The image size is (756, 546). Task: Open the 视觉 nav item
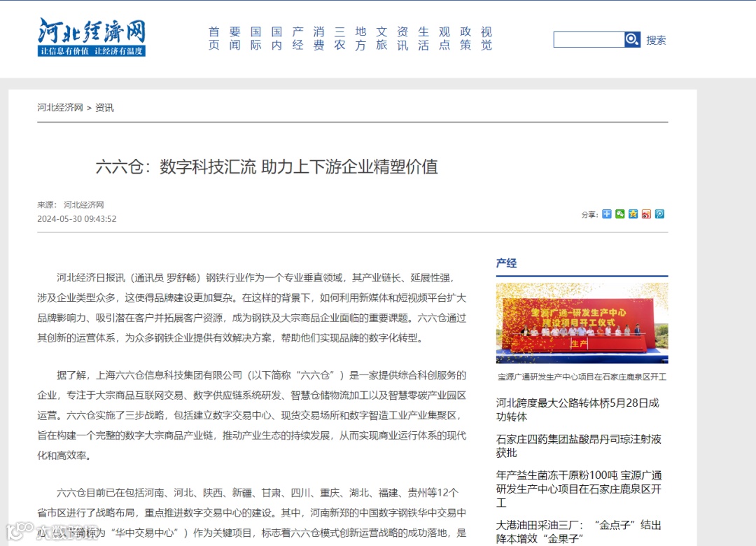coord(486,38)
